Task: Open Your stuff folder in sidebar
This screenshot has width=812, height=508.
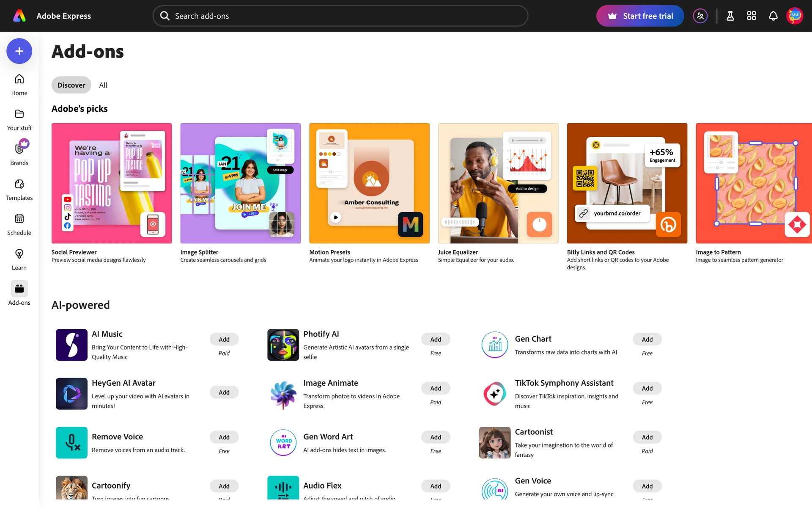Action: tap(19, 120)
